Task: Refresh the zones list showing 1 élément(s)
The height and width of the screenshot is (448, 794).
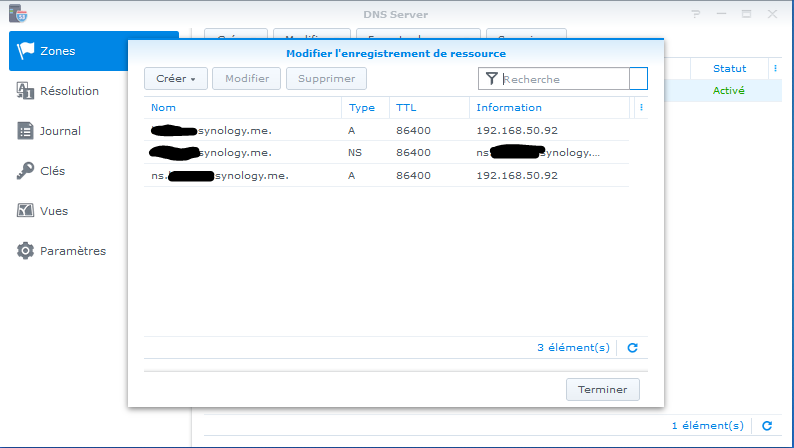Action: [767, 426]
